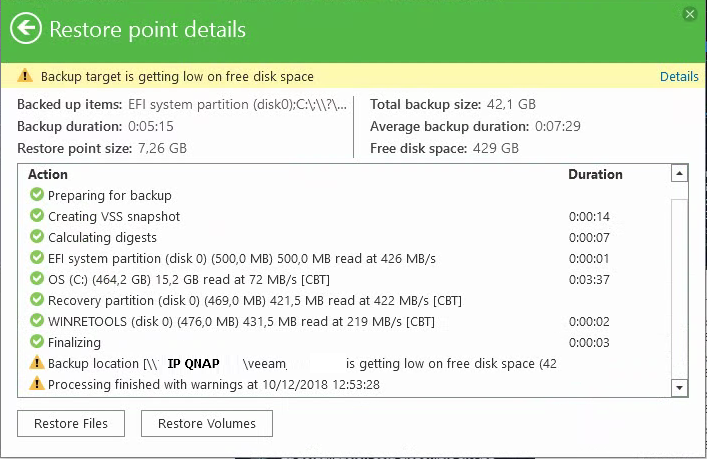Click green check icon beside Creating VSS snapshot
Screen dimensions: 707x459
[x=37, y=216]
